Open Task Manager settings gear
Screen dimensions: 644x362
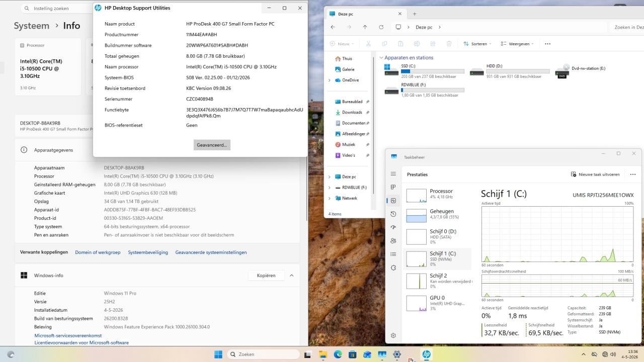click(x=393, y=335)
